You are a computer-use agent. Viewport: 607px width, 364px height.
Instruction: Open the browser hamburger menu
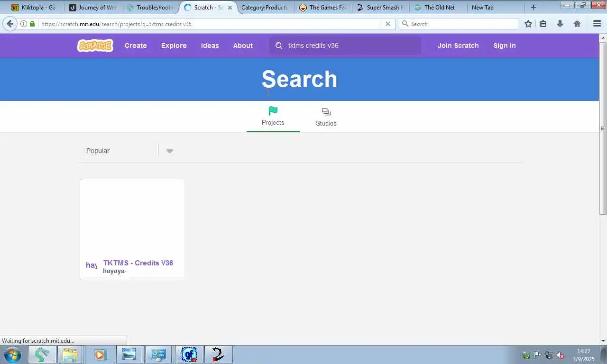[x=597, y=24]
